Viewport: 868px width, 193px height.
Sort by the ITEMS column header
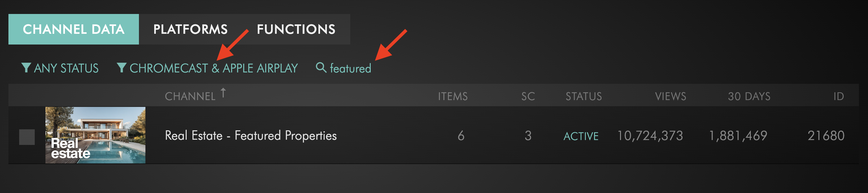tap(453, 96)
